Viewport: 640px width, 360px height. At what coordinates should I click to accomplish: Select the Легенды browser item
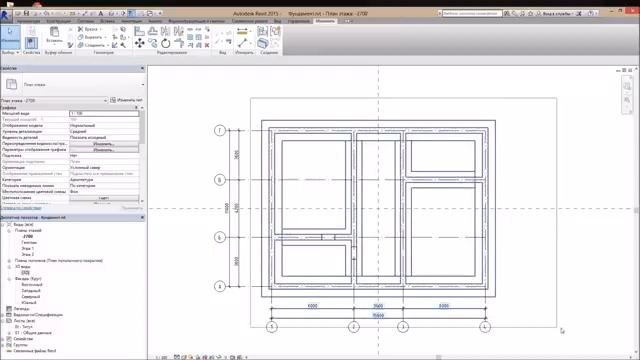[22, 309]
